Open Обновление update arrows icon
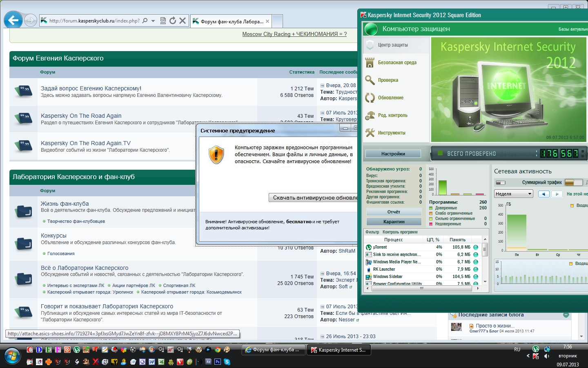588x368 pixels. pyautogui.click(x=370, y=98)
